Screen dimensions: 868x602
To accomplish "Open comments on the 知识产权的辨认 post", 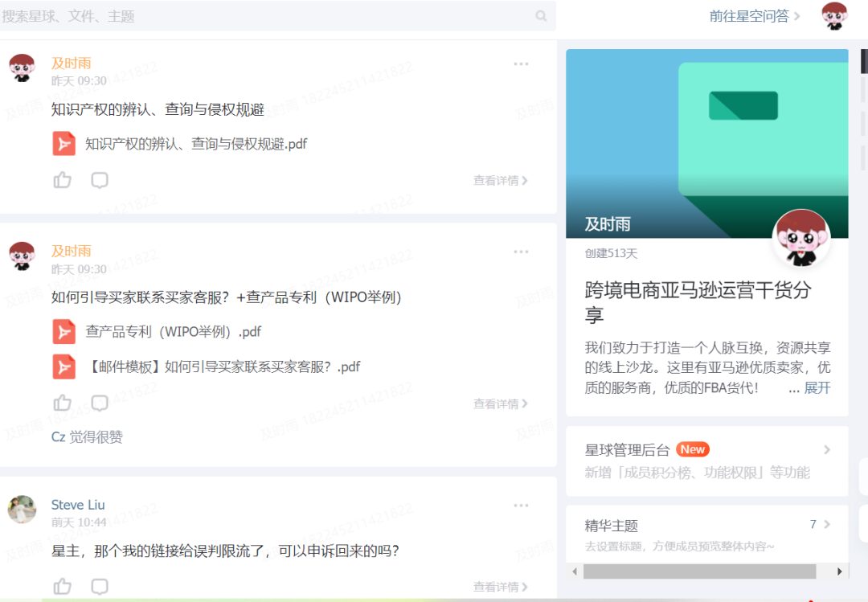I will 100,180.
